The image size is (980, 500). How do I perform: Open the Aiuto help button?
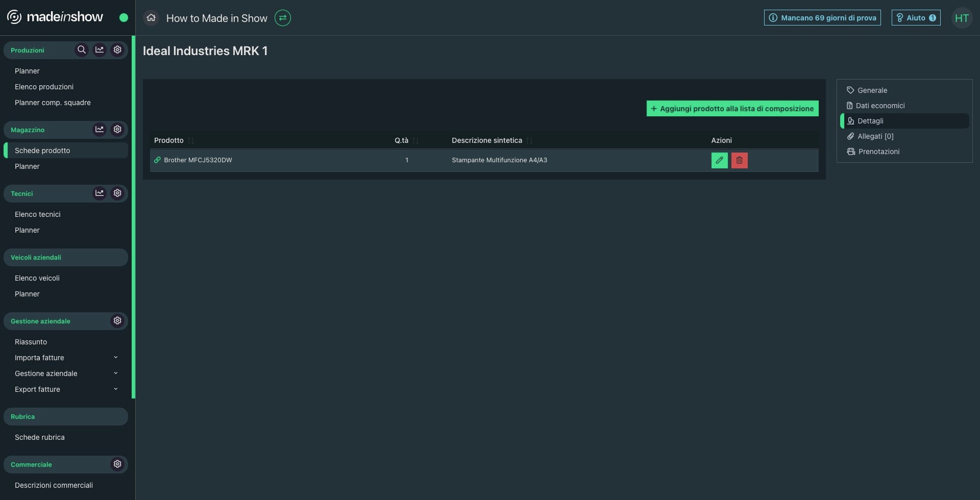point(916,18)
